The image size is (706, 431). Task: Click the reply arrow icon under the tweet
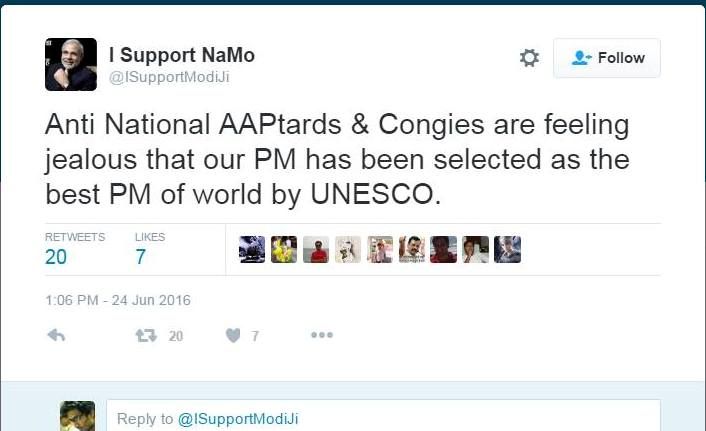[56, 336]
